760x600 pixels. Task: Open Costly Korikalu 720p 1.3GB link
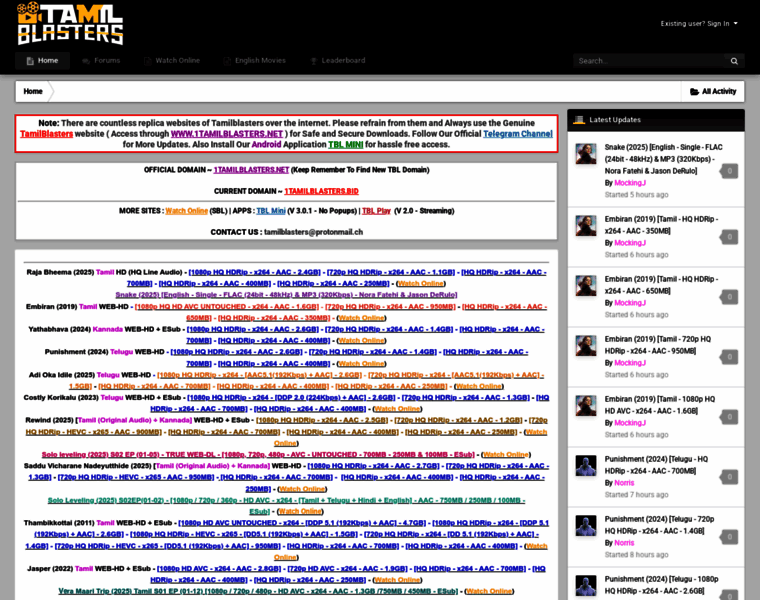point(465,398)
